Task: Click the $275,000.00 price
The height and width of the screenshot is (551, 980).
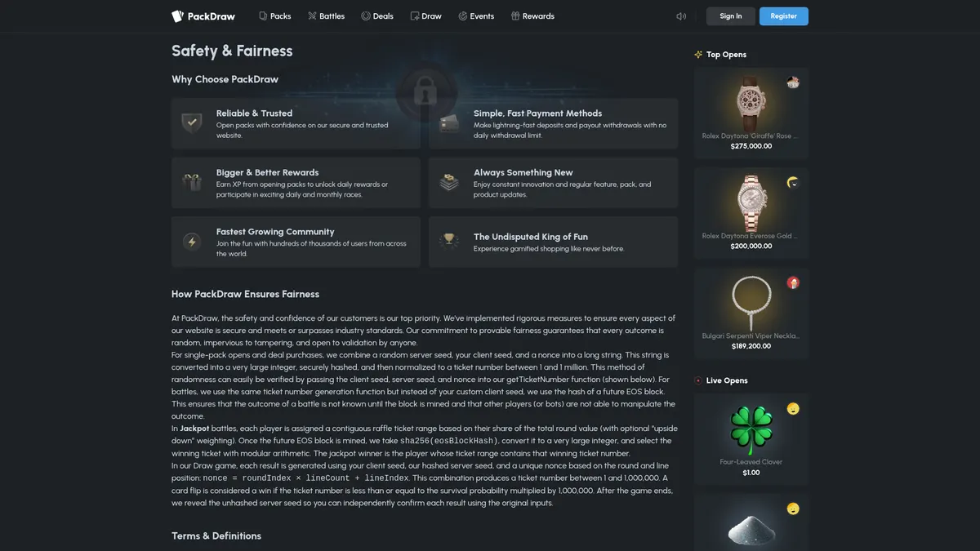Action: pos(751,146)
